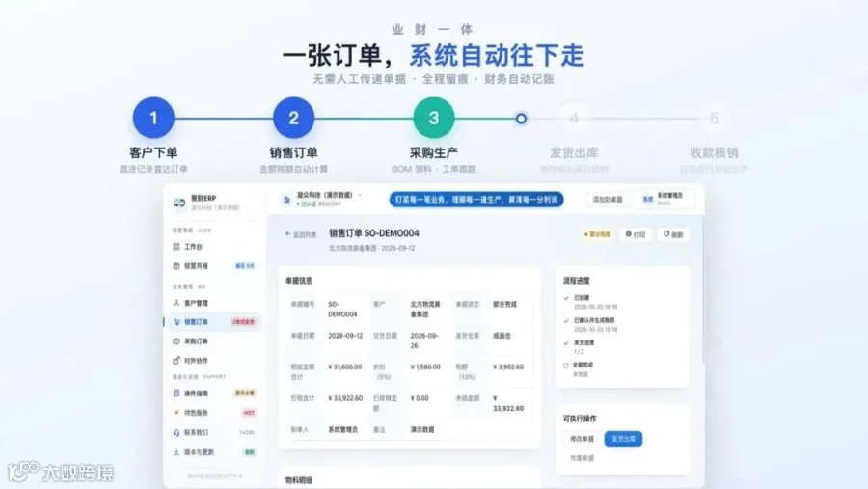Click the 部分完成 status badge

click(x=597, y=234)
